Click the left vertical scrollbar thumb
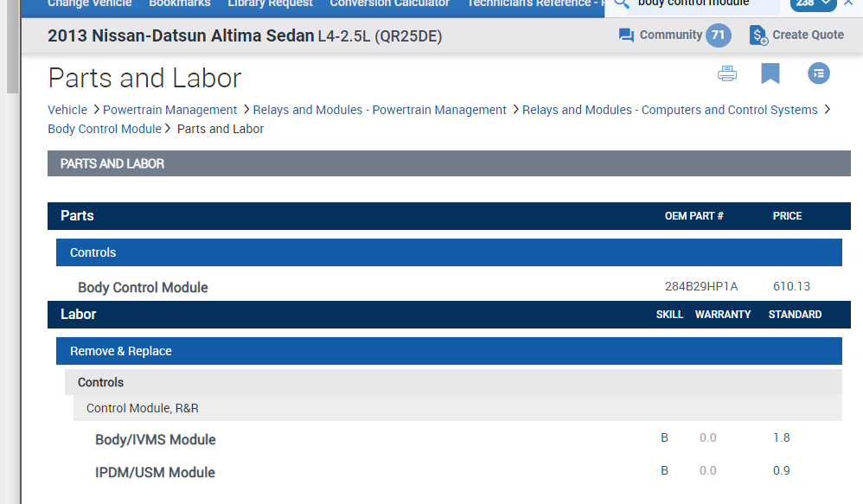 pyautogui.click(x=12, y=46)
